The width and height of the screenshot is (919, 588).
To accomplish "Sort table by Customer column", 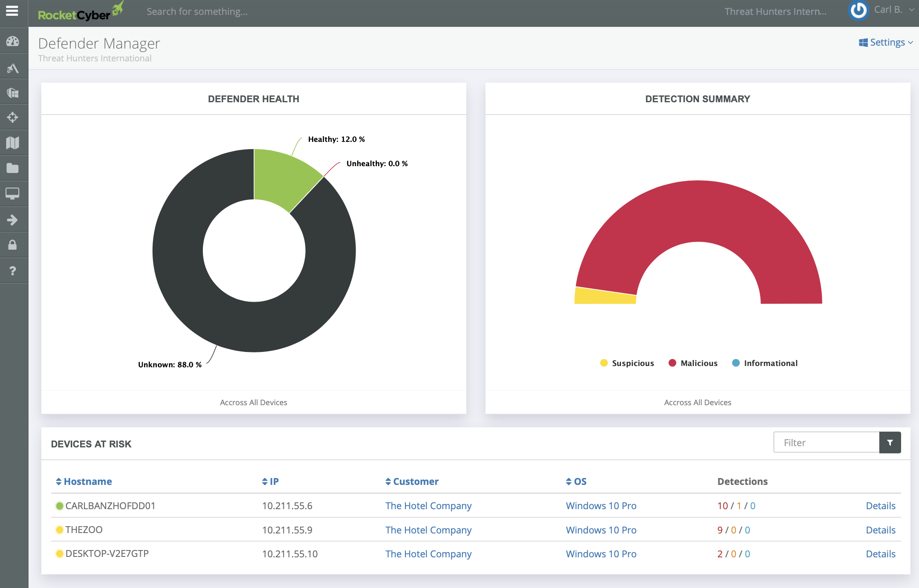I will pyautogui.click(x=412, y=481).
